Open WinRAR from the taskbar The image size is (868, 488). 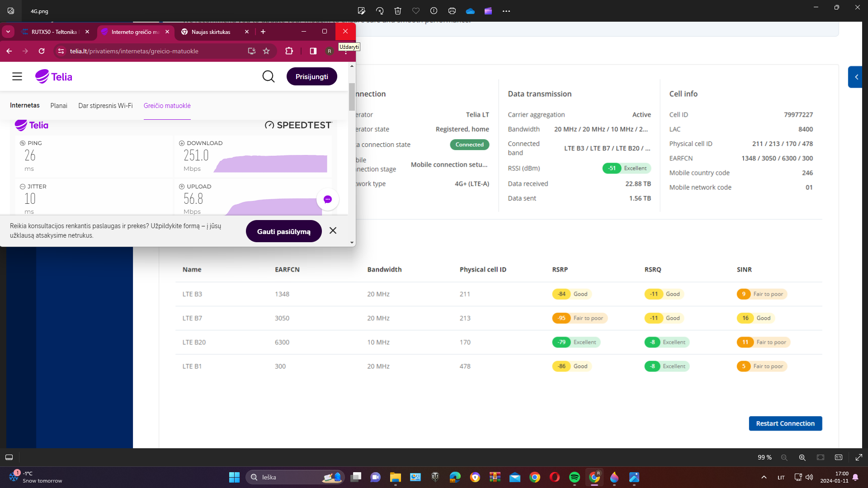(495, 477)
